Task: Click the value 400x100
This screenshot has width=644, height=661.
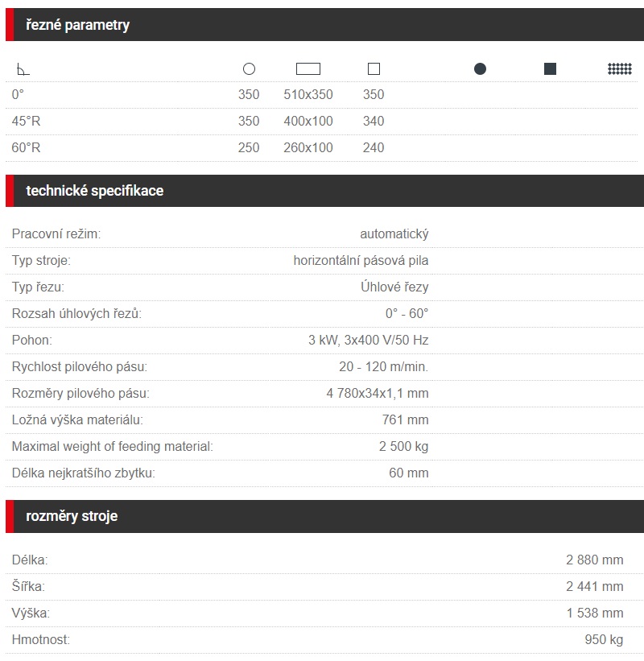Action: coord(308,121)
